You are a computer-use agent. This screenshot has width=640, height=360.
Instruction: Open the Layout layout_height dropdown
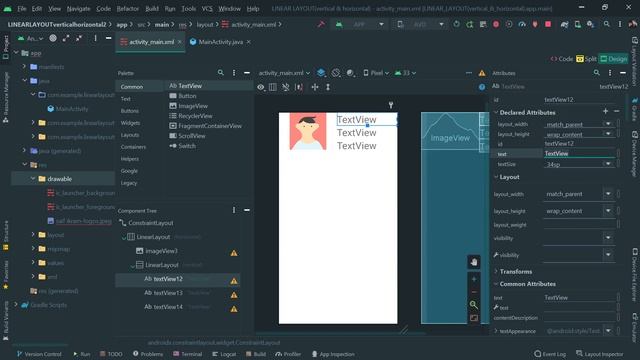[x=608, y=211]
